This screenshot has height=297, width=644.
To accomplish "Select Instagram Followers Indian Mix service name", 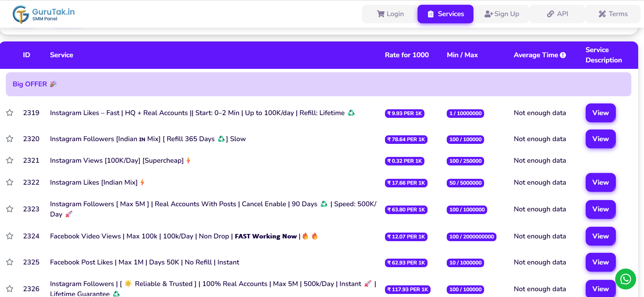I will (148, 139).
